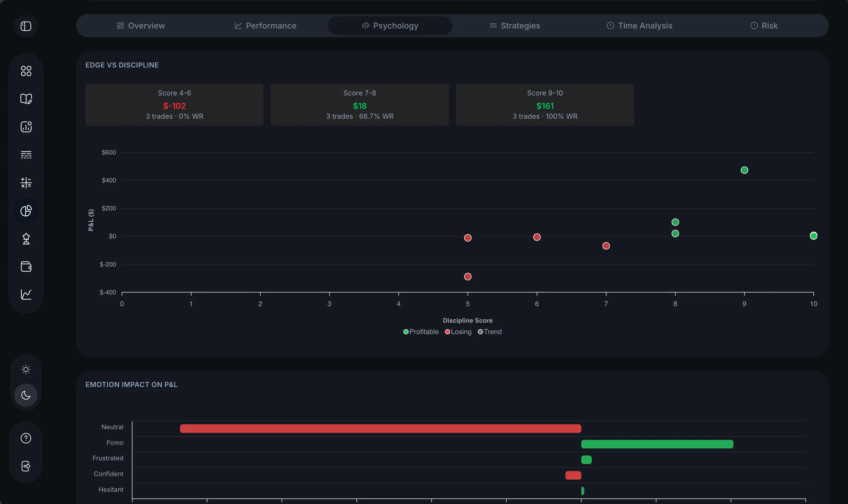Open the chess piece strategy icon
Screen dimensions: 848x504
click(x=26, y=238)
